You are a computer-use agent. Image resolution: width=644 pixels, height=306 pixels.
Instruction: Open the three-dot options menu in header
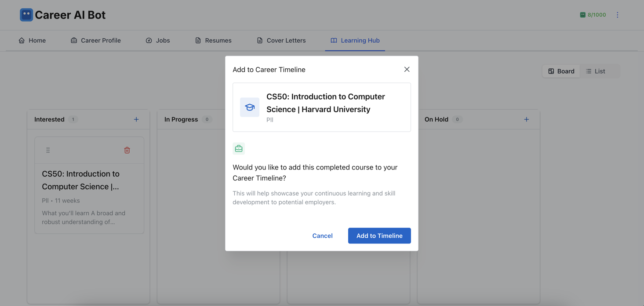click(617, 15)
